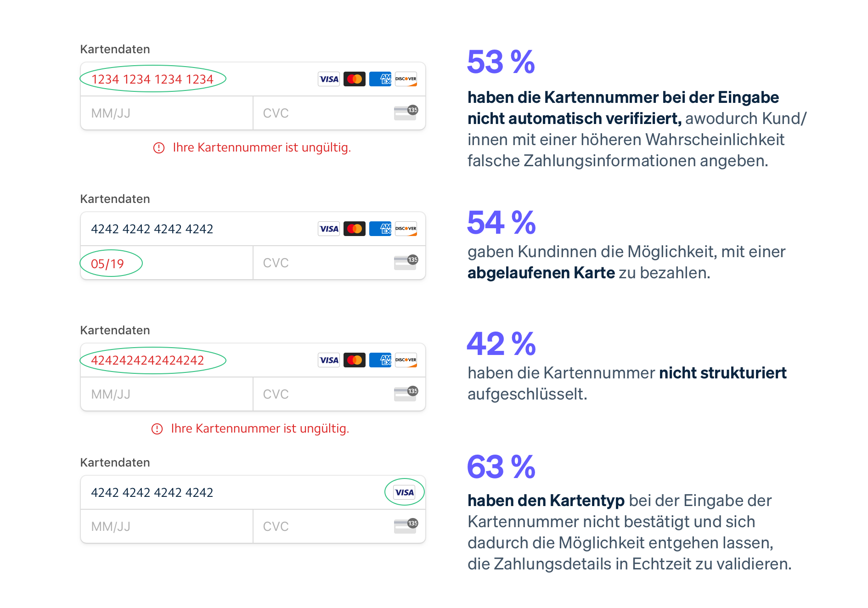Click the 63 % statistic heading
This screenshot has height=608, width=868.
point(501,466)
